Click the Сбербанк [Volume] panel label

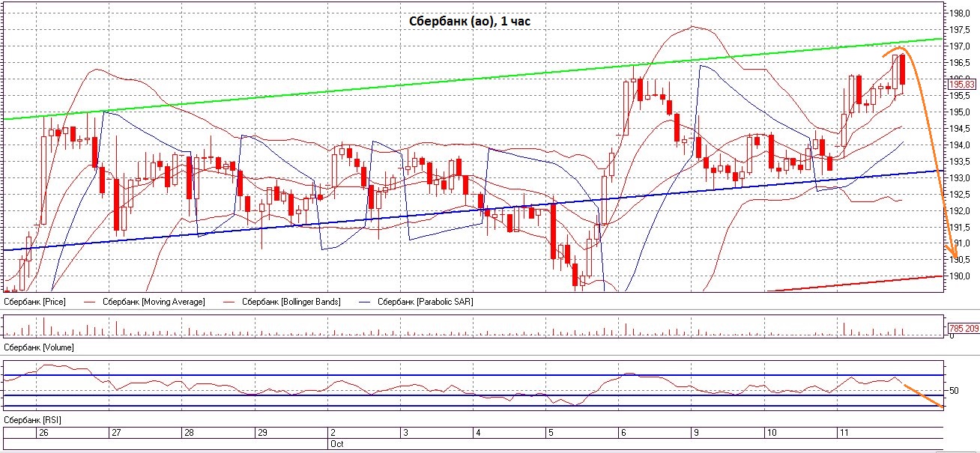(x=39, y=348)
